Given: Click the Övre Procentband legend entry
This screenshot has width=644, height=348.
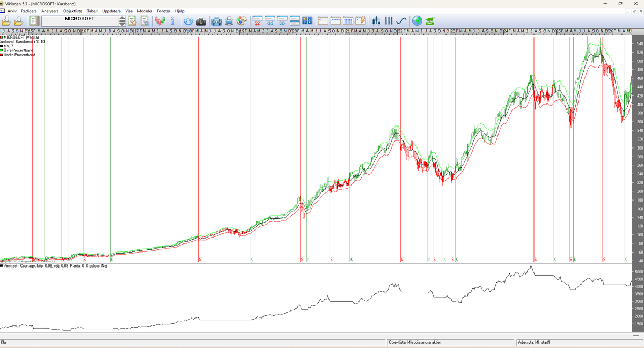Looking at the screenshot, I should click(x=19, y=50).
